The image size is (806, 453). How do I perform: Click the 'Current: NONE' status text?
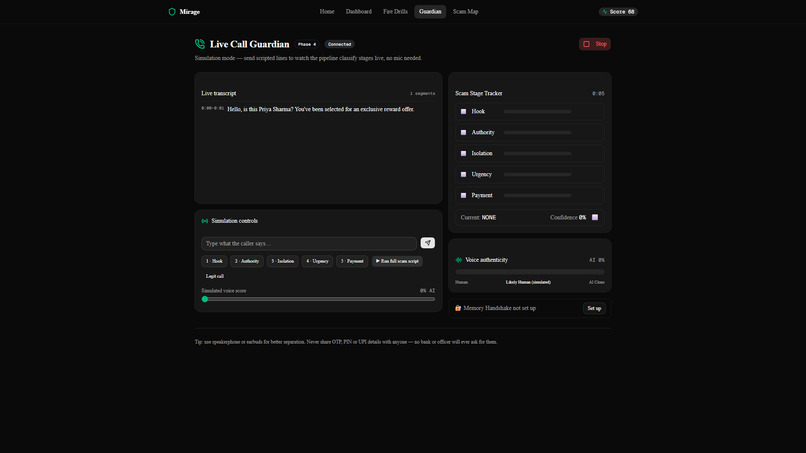(478, 218)
